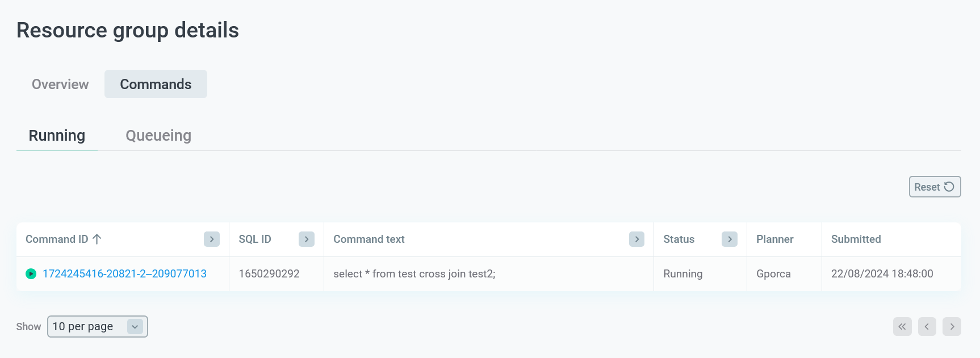Expand the page size selector chevron
Screen dimensions: 980x358
pyautogui.click(x=135, y=326)
